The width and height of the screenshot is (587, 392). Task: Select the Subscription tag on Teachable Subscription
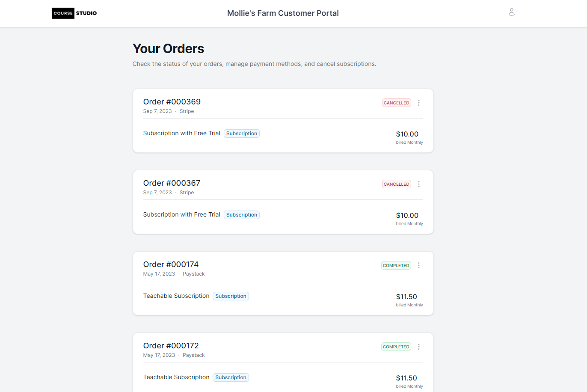[x=231, y=296]
